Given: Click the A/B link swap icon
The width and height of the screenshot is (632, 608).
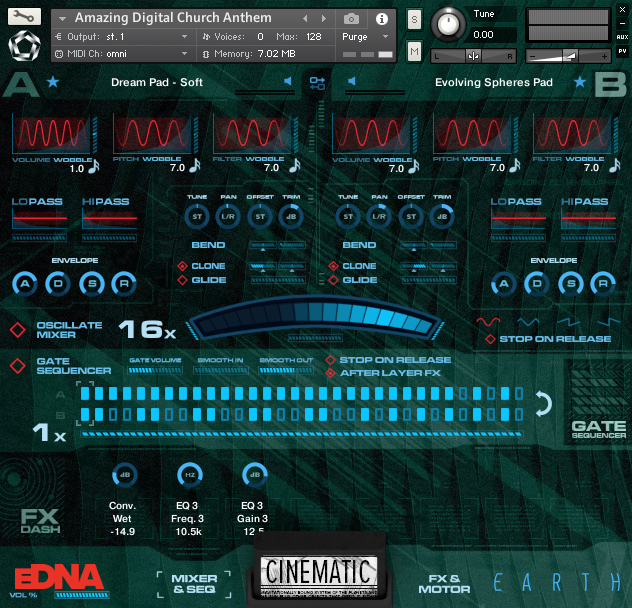Looking at the screenshot, I should [x=317, y=82].
